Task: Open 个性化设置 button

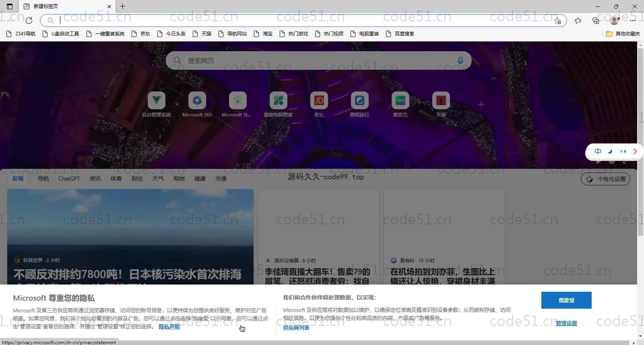Action: (x=605, y=179)
